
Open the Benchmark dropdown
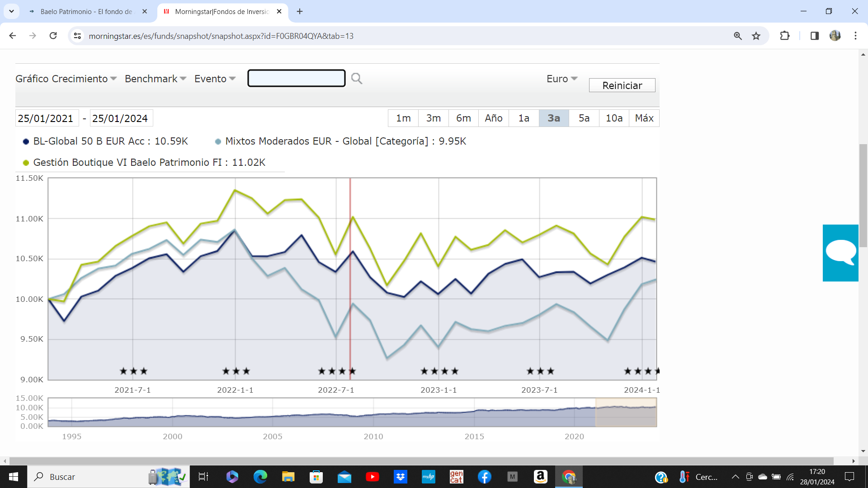pyautogui.click(x=156, y=79)
